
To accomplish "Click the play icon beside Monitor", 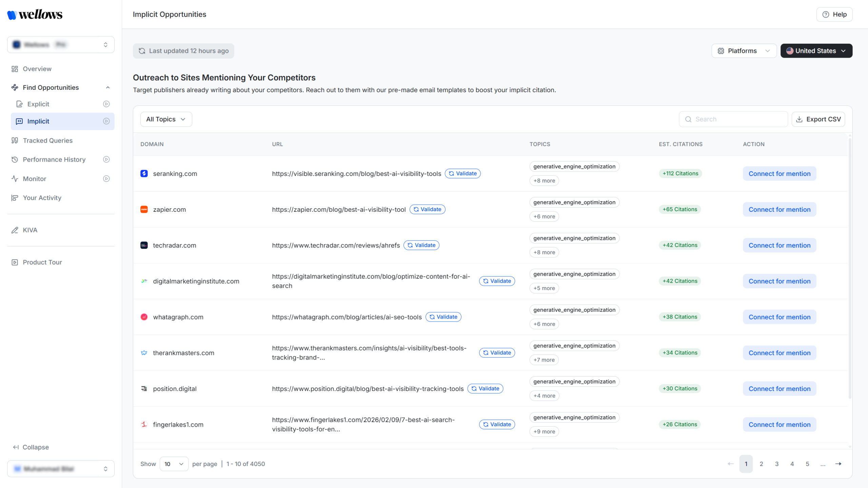I will pos(106,179).
